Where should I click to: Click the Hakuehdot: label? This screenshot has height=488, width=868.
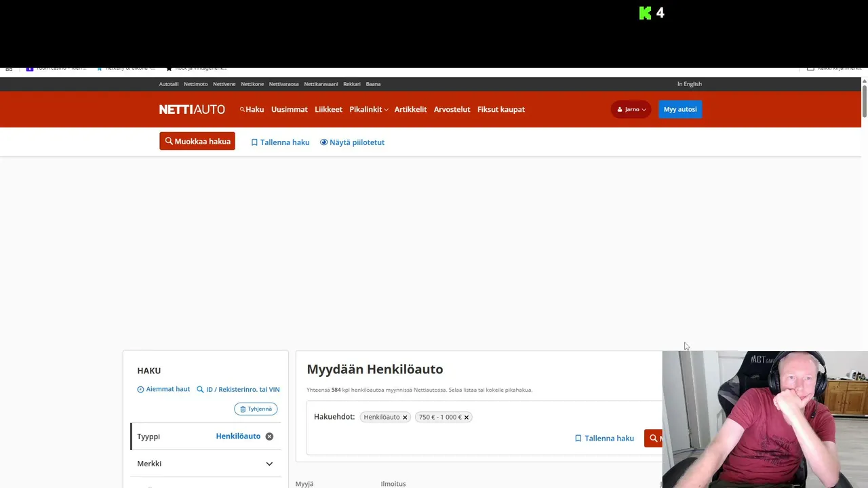point(334,417)
